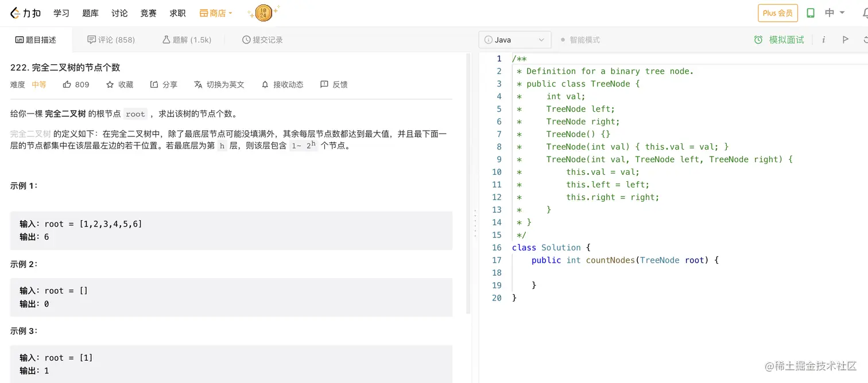868x383 pixels.
Task: Expand the 商店 store dropdown
Action: (x=216, y=13)
